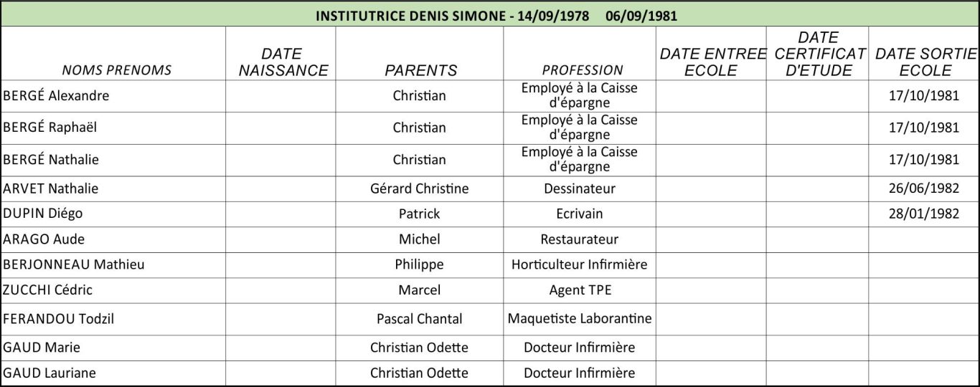Select the PARENTS column header
The width and height of the screenshot is (980, 387).
point(420,70)
